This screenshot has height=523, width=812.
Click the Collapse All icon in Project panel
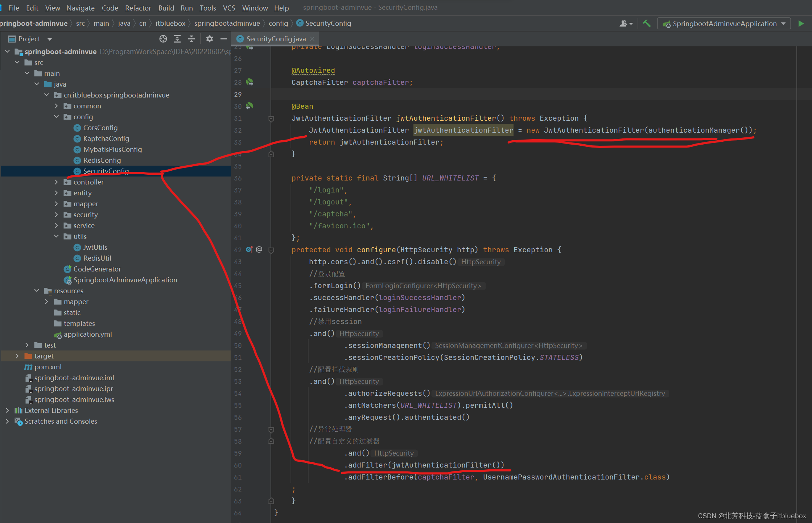tap(191, 39)
